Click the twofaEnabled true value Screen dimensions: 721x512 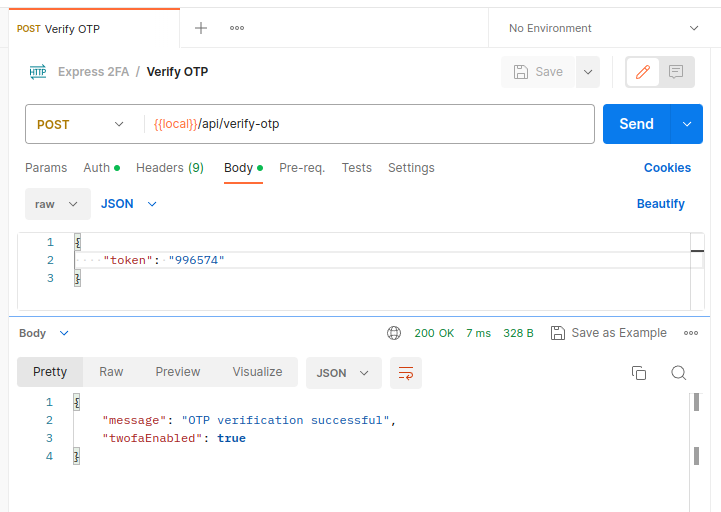[x=231, y=438]
